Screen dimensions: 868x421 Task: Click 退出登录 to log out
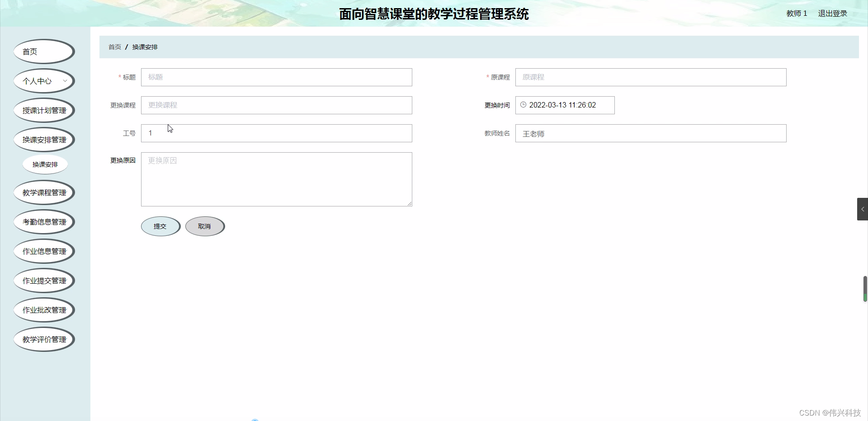832,13
